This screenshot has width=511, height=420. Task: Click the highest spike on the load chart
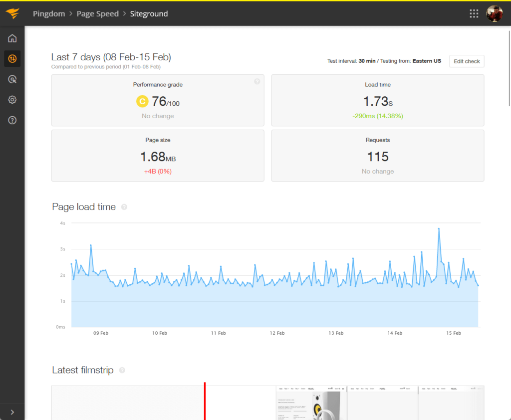439,229
